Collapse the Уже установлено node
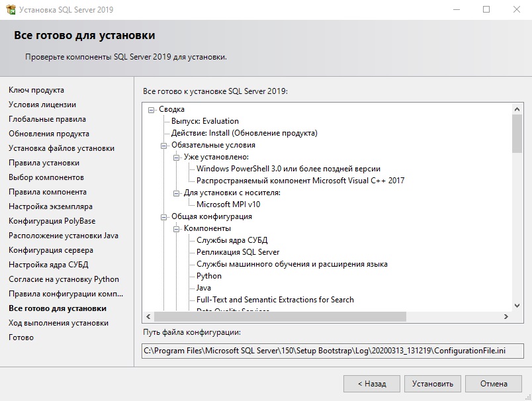The width and height of the screenshot is (532, 401). click(177, 157)
